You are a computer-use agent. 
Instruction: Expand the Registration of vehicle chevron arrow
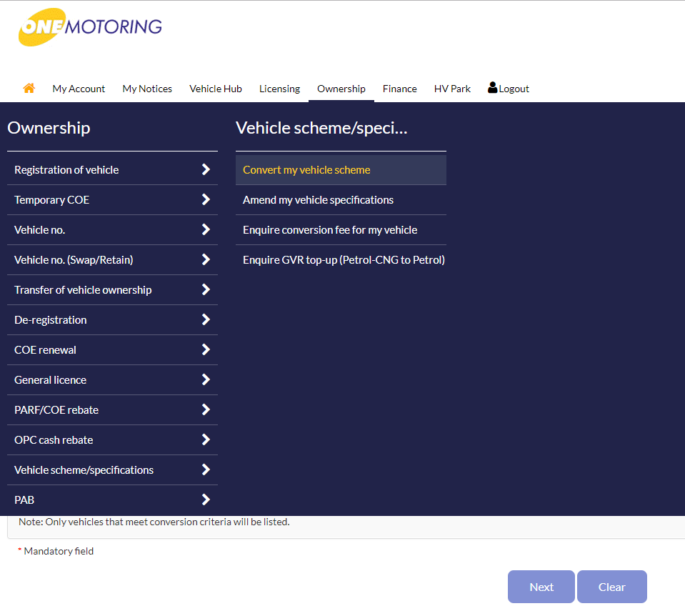point(206,169)
